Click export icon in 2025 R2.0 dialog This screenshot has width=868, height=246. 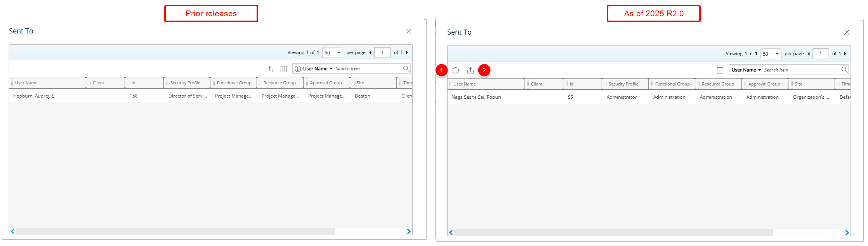pyautogui.click(x=470, y=70)
